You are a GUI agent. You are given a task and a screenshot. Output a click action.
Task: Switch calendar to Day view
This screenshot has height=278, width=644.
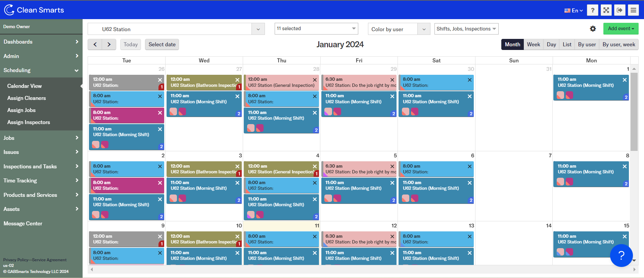pyautogui.click(x=551, y=45)
